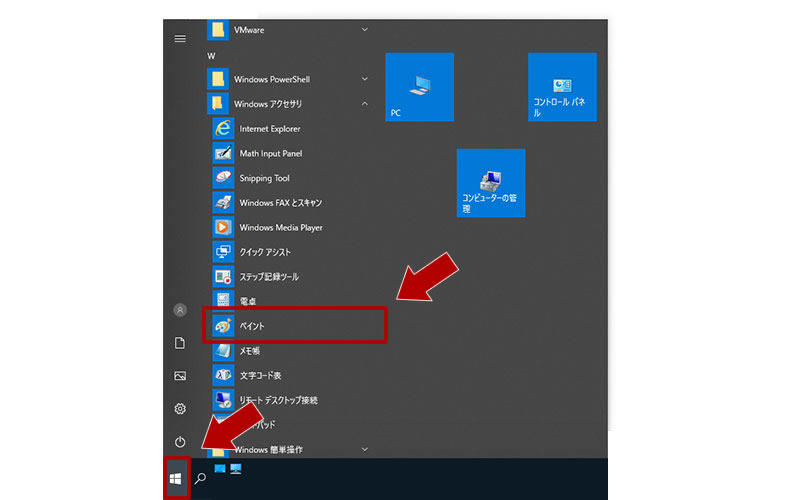Click the リモート デスクトップ接続 icon
The width and height of the screenshot is (800, 500).
223,399
